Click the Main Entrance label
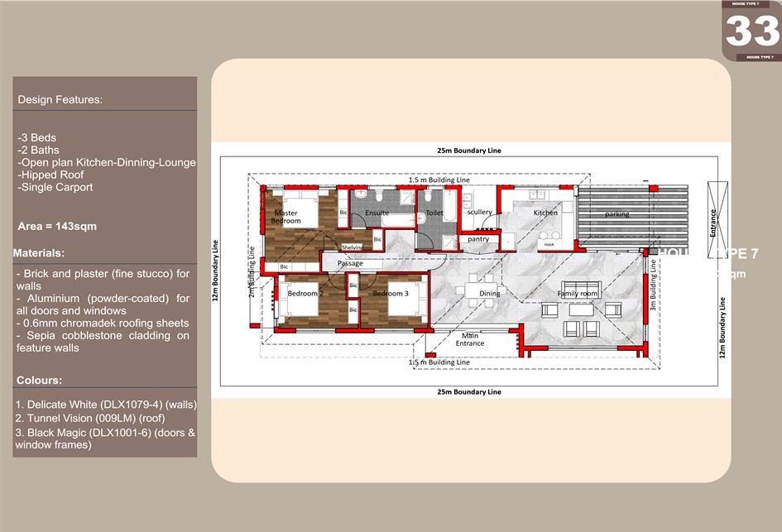Screen dimensions: 782x532 (470, 339)
